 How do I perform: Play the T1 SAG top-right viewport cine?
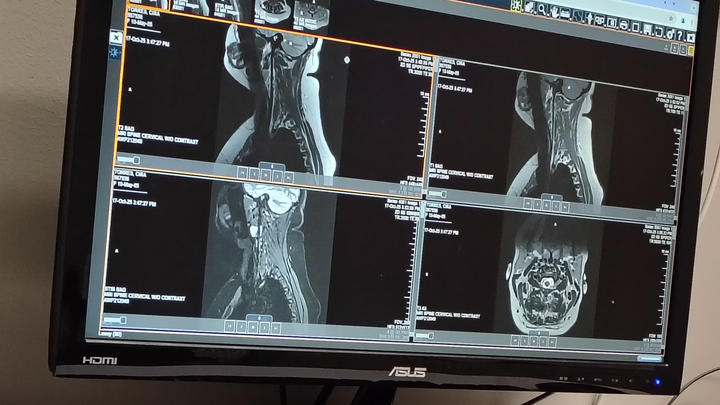547,205
